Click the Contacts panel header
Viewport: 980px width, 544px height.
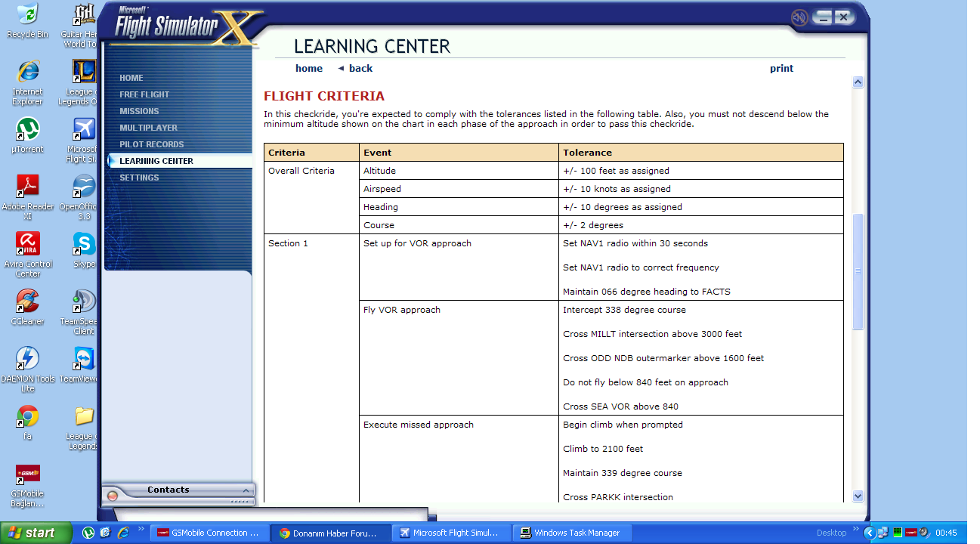click(168, 490)
